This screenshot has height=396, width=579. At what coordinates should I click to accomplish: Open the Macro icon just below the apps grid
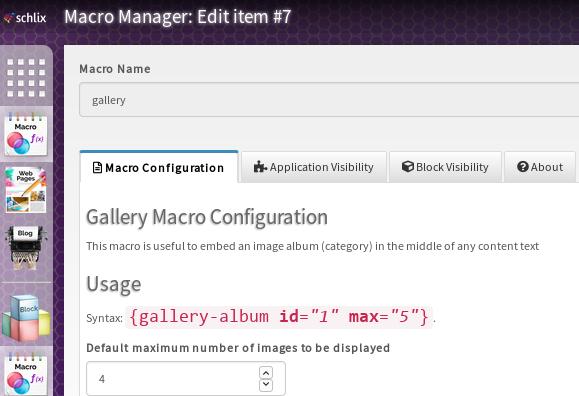[26, 134]
